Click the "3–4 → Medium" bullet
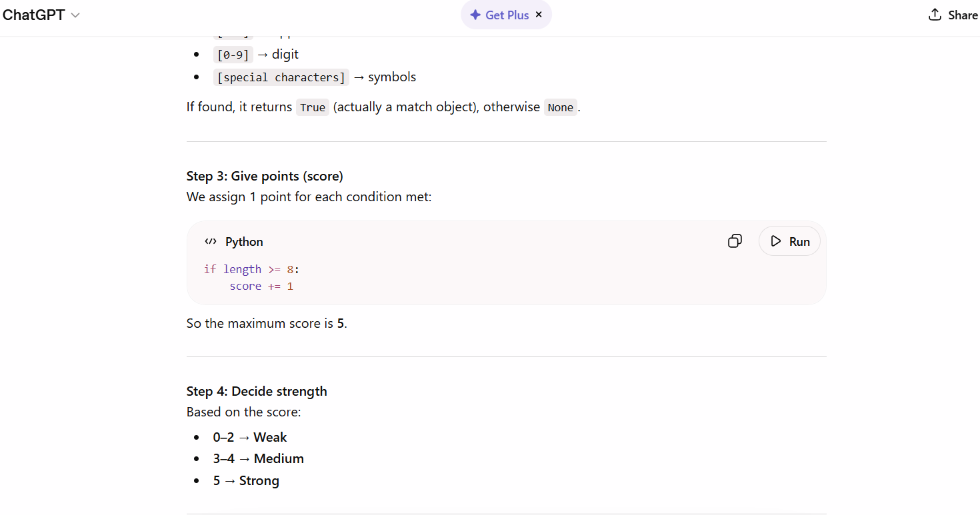Image resolution: width=980 pixels, height=515 pixels. tap(259, 459)
